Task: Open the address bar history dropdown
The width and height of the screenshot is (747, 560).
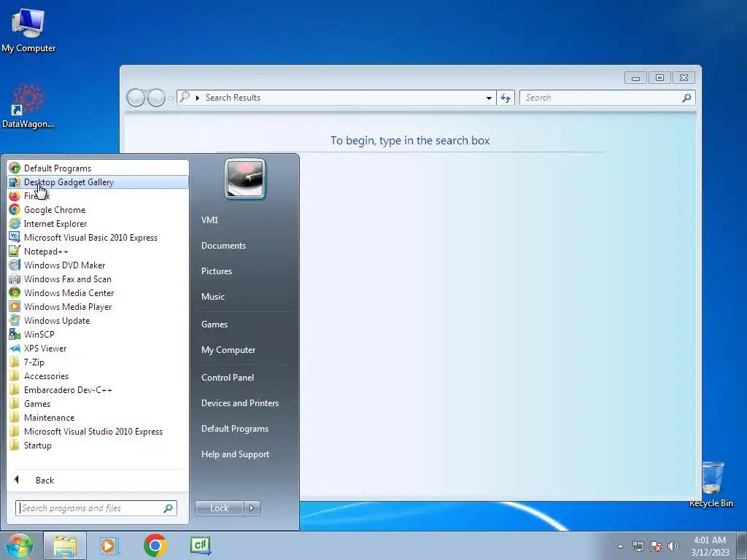Action: [x=489, y=98]
